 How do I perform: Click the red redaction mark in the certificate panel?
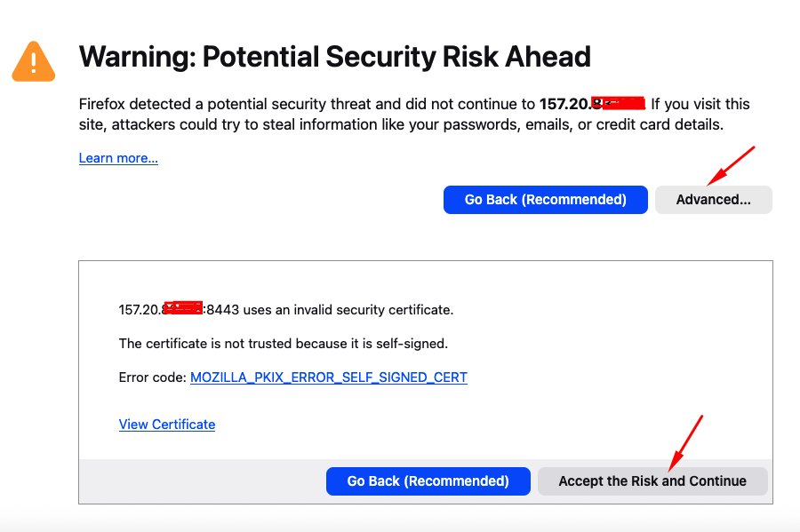coord(184,309)
